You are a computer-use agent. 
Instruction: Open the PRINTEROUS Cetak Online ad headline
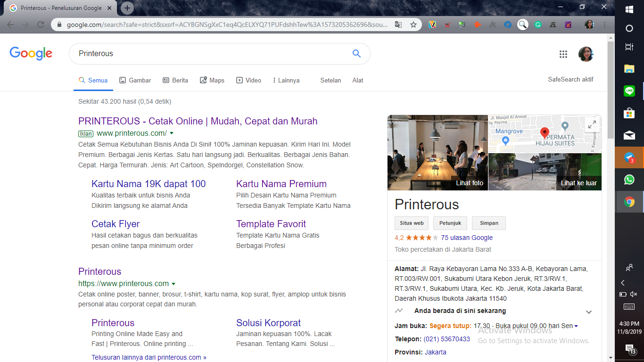[198, 121]
